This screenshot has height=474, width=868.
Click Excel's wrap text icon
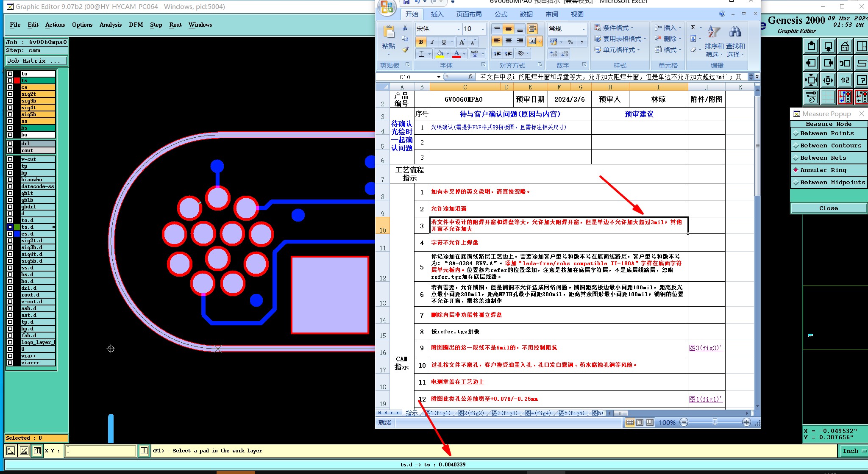coord(532,29)
